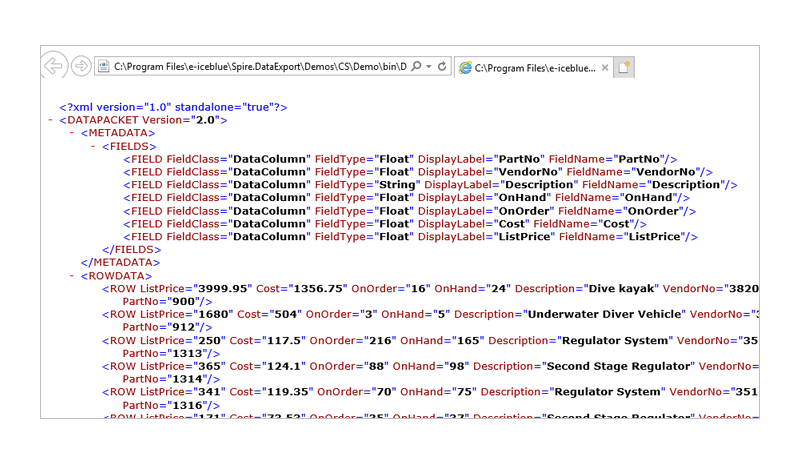The image size is (800, 460).
Task: Click the FIELD element for PartNo
Action: click(x=400, y=159)
